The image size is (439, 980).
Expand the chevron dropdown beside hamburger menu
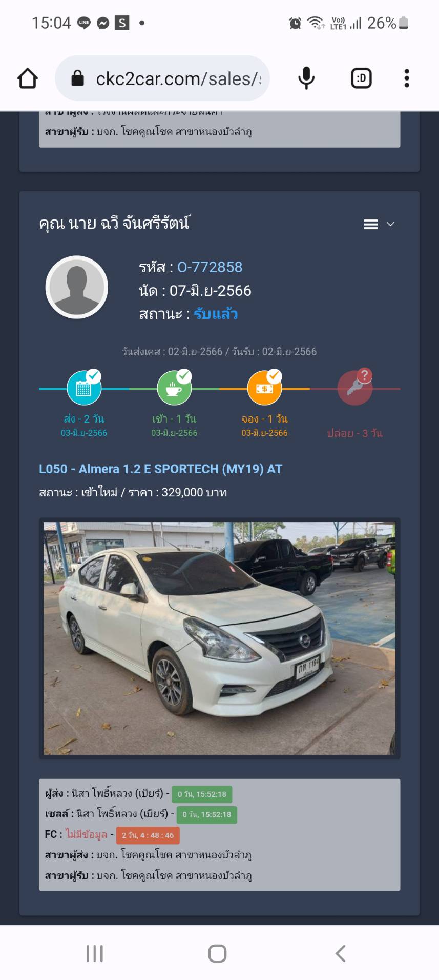pyautogui.click(x=390, y=224)
